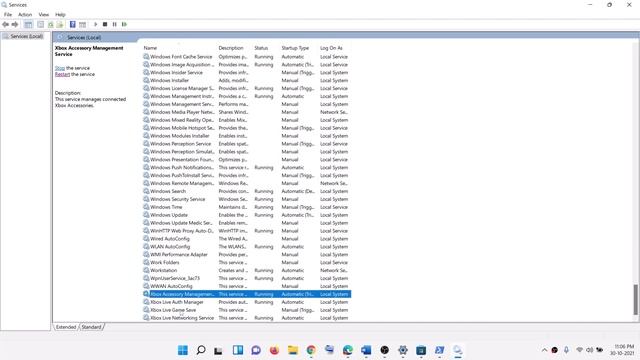This screenshot has width=640, height=360.
Task: Select the Xbox Live Auth Manager row
Action: [247, 302]
